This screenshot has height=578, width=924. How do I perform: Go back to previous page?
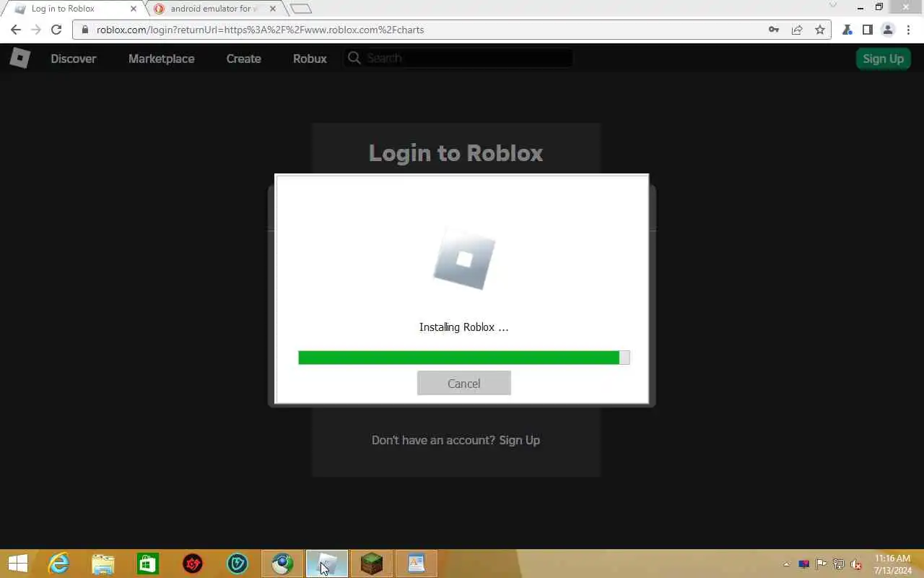[x=16, y=30]
